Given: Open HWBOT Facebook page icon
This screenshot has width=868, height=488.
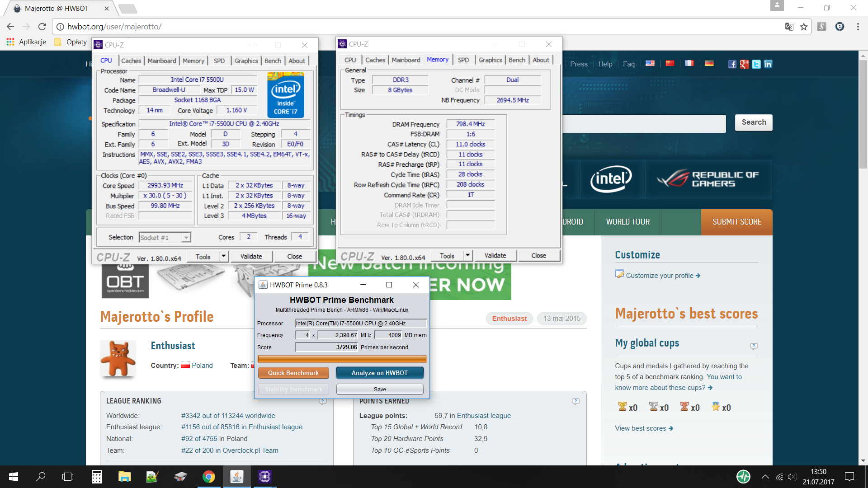Looking at the screenshot, I should [x=732, y=64].
